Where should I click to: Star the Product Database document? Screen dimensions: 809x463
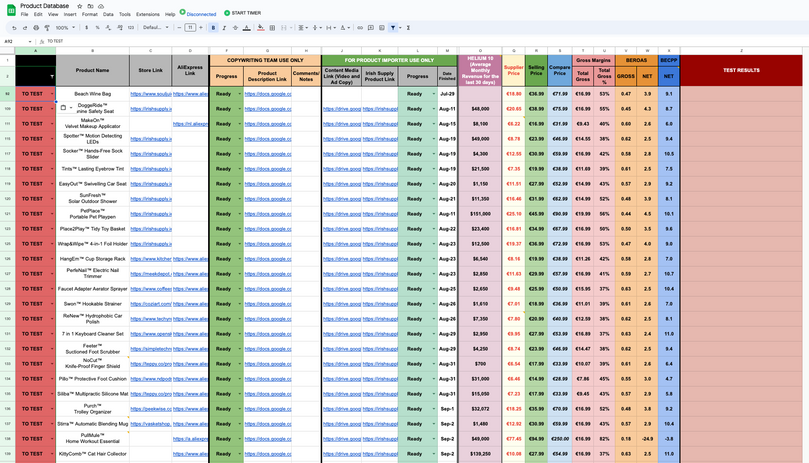[x=79, y=6]
